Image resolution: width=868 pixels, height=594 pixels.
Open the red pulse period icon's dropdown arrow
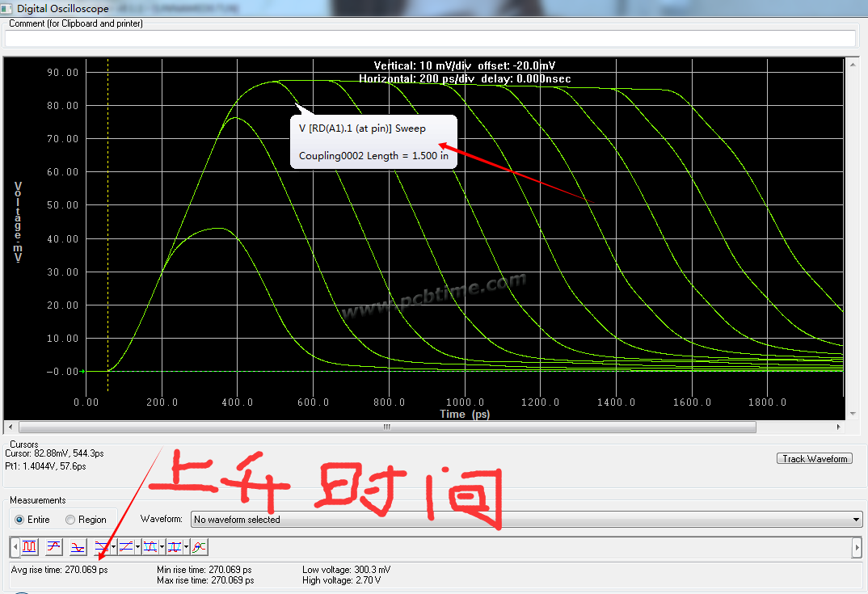click(x=187, y=547)
